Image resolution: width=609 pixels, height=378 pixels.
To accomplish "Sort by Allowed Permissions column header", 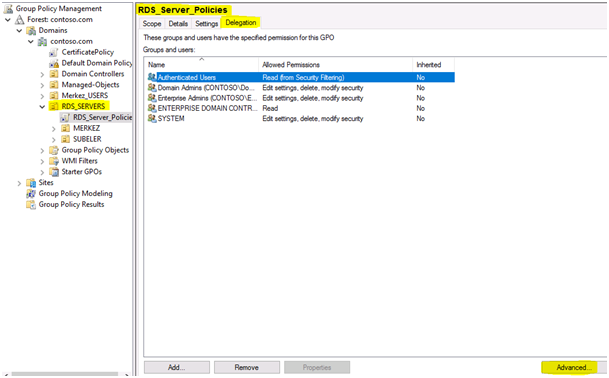I will coord(335,64).
